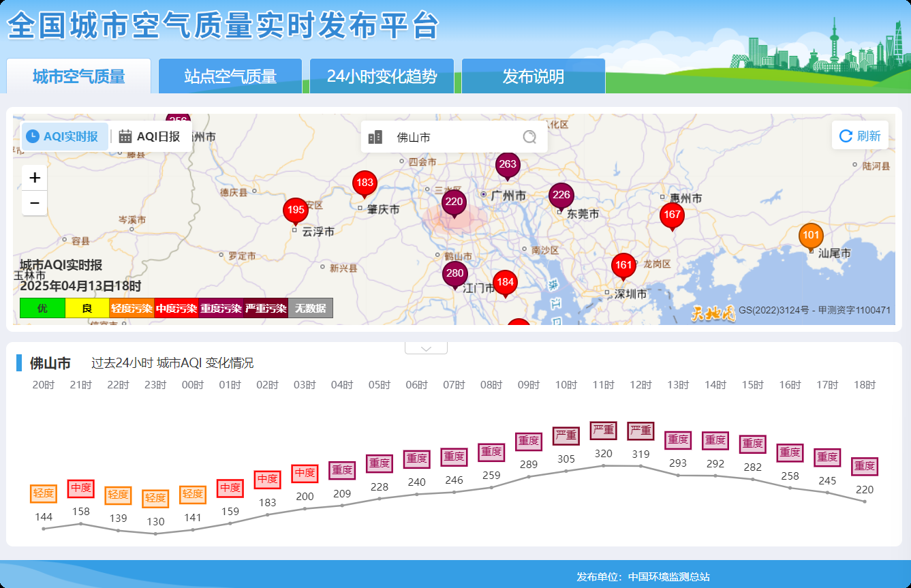Image resolution: width=911 pixels, height=588 pixels.
Task: Click the 18时 data point valued 220
Action: tap(865, 501)
